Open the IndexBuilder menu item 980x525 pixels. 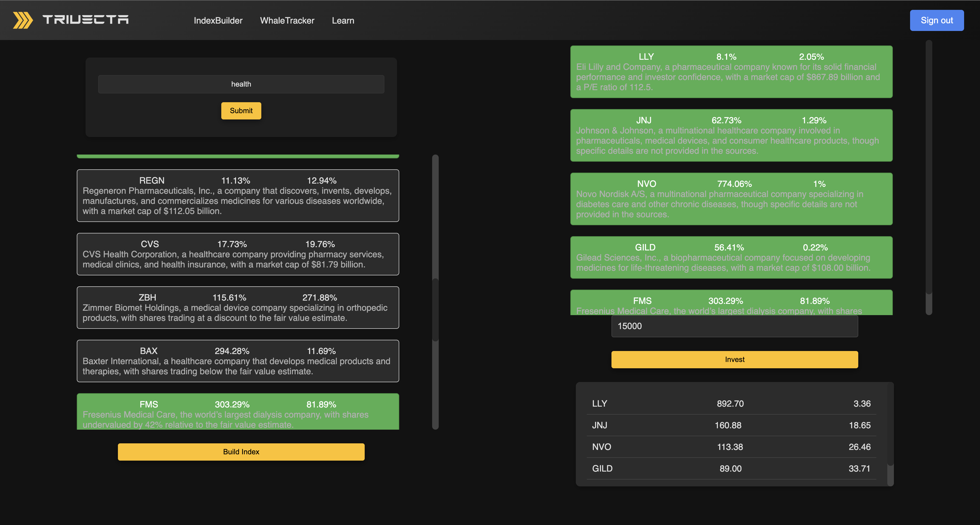(x=218, y=21)
